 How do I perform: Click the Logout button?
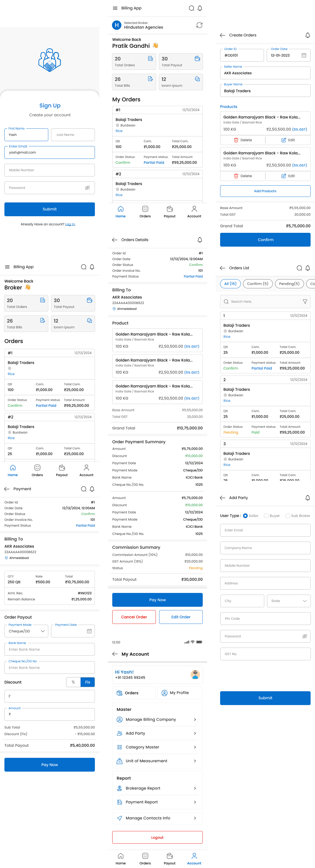pyautogui.click(x=157, y=837)
